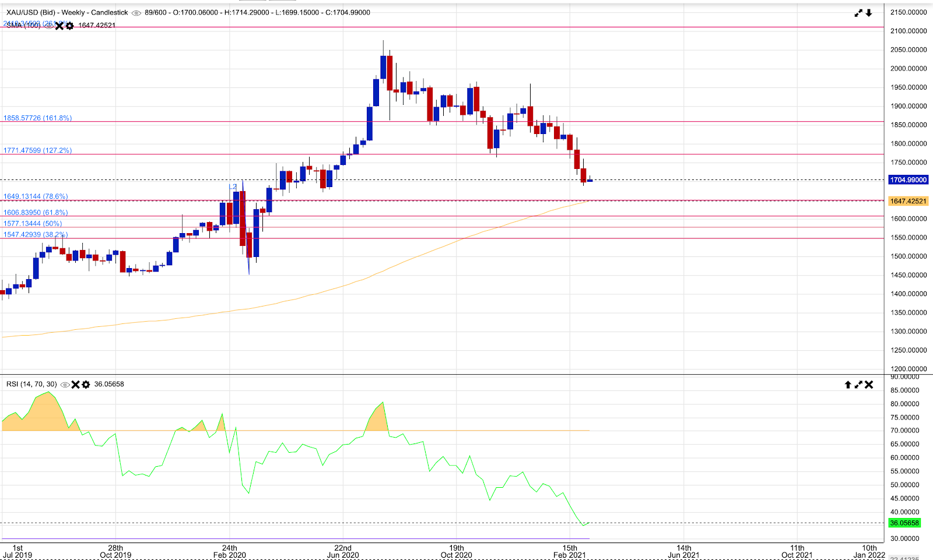This screenshot has width=933, height=560.
Task: Click the 2000.00000 price axis label
Action: [909, 69]
